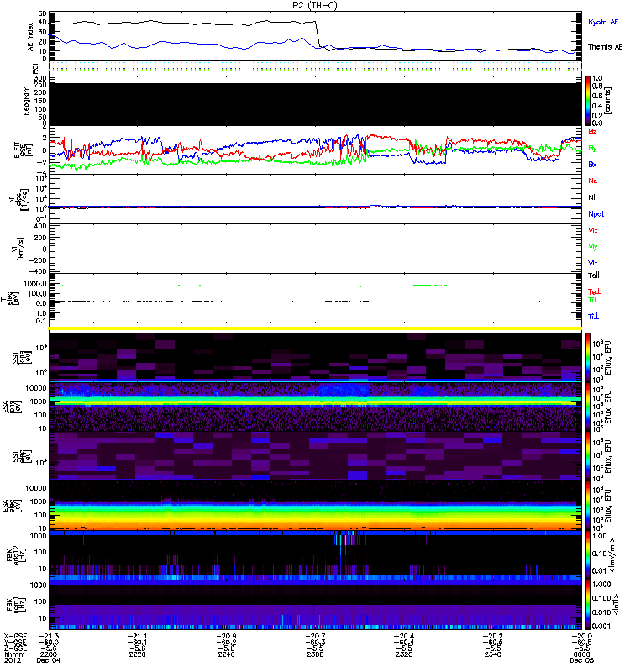This screenshot has height=672, width=630.
Task: Click the P2 (TH-C) plot title
Action: pyautogui.click(x=316, y=5)
